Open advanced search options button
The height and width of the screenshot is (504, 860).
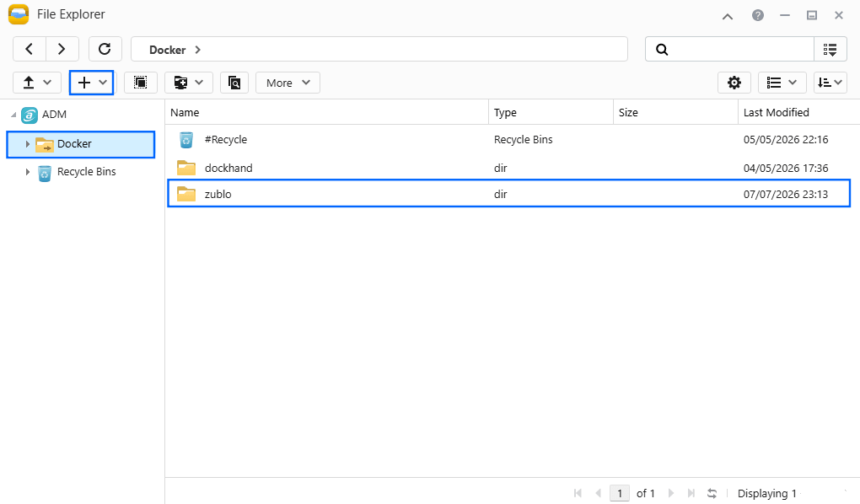[830, 50]
